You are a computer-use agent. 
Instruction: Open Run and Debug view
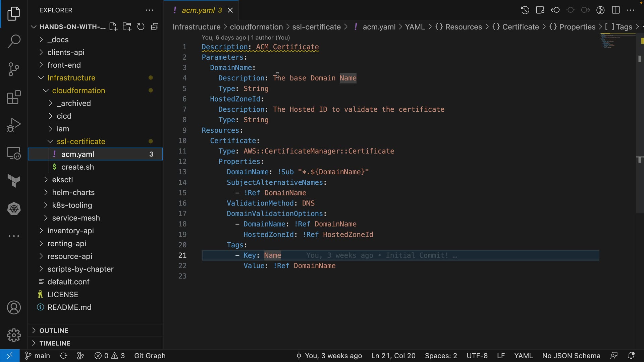tap(14, 125)
